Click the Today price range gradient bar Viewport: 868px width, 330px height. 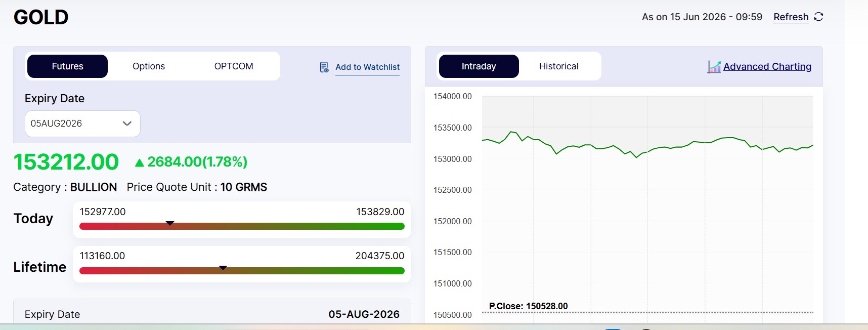[242, 226]
